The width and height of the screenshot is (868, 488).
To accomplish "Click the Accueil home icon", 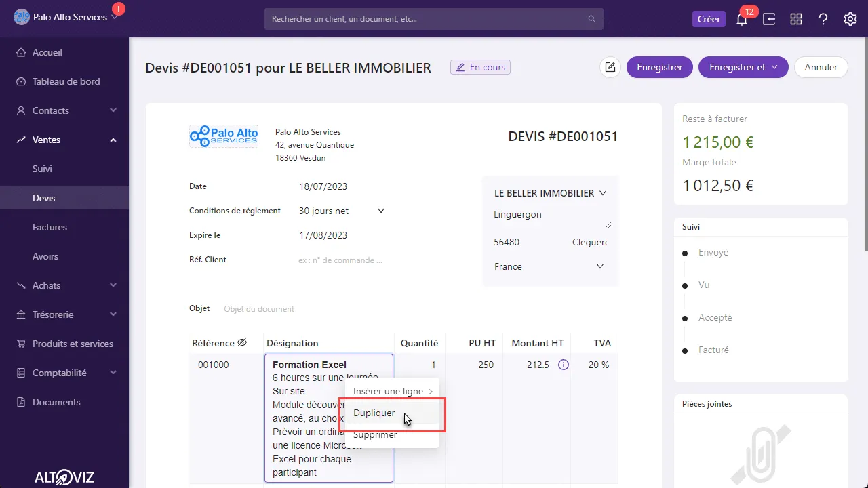I will [x=21, y=52].
